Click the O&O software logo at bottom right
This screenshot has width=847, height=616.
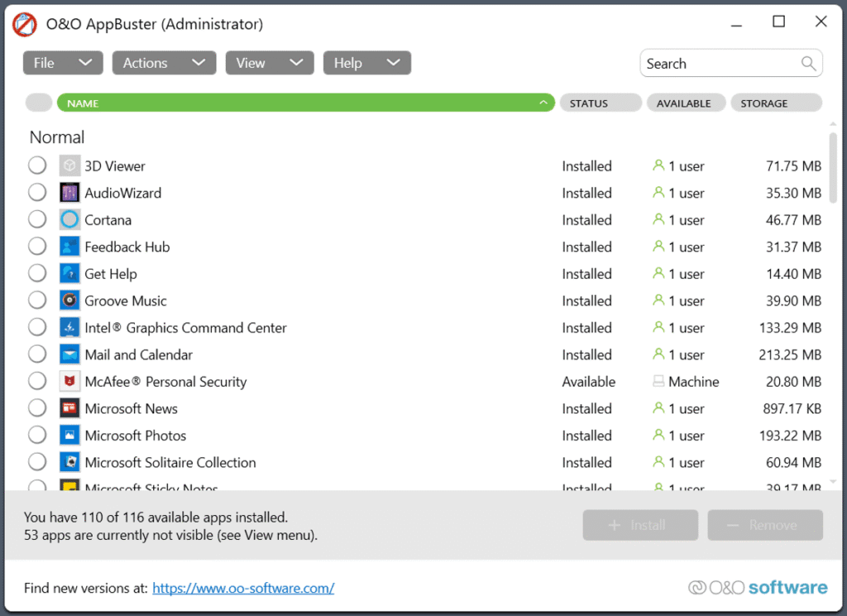[757, 587]
